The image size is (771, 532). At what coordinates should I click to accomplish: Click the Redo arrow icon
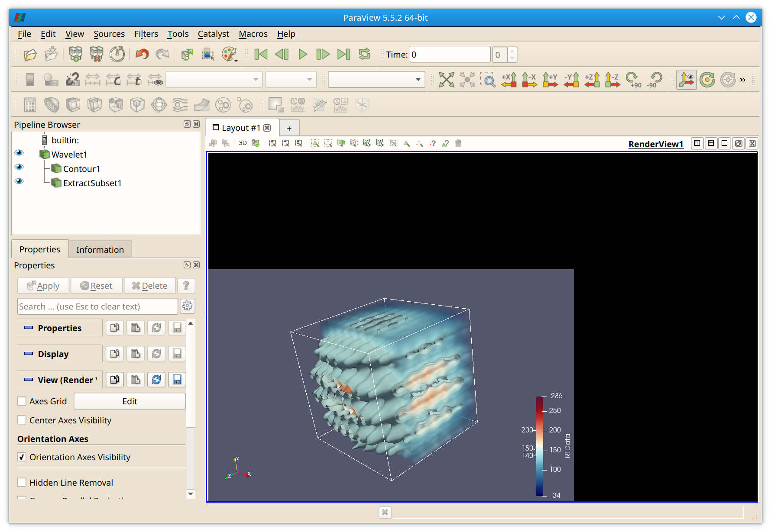pos(162,55)
